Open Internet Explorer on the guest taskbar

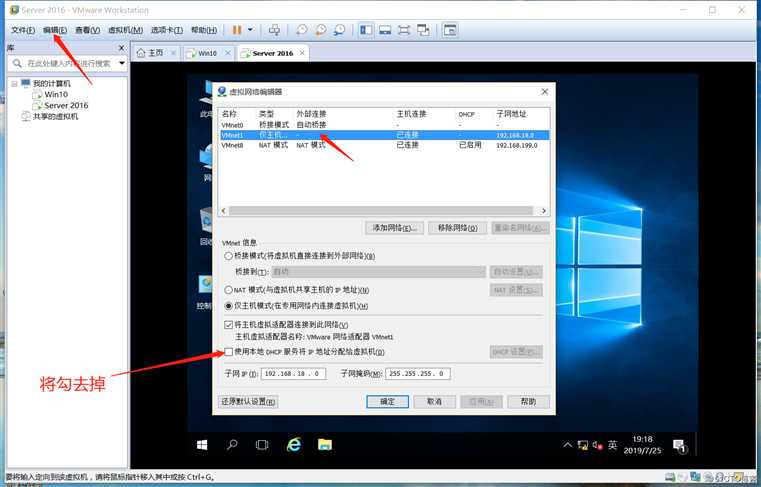click(294, 445)
